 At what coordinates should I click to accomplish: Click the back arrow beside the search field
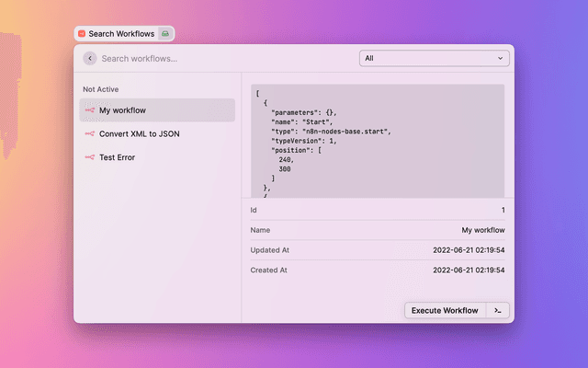click(x=89, y=58)
